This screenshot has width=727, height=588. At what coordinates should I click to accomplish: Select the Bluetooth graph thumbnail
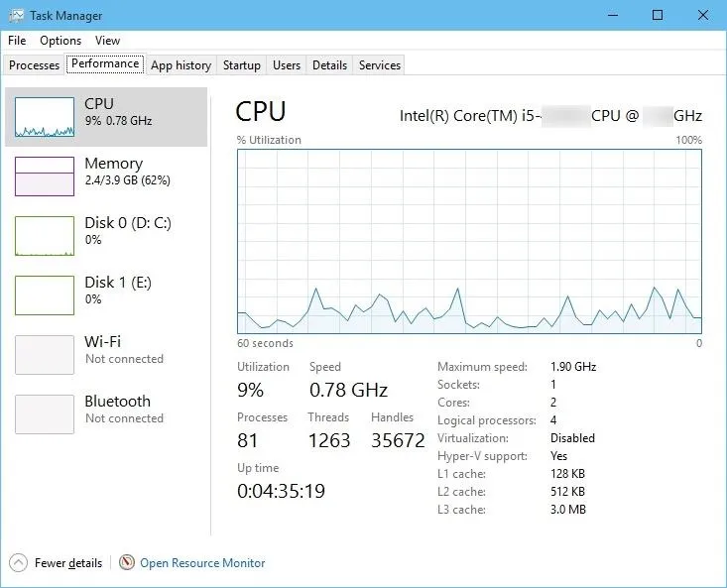pos(45,414)
